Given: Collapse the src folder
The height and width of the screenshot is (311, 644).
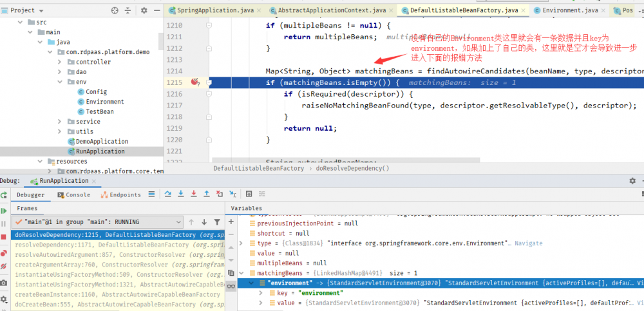Looking at the screenshot, I should (x=20, y=22).
